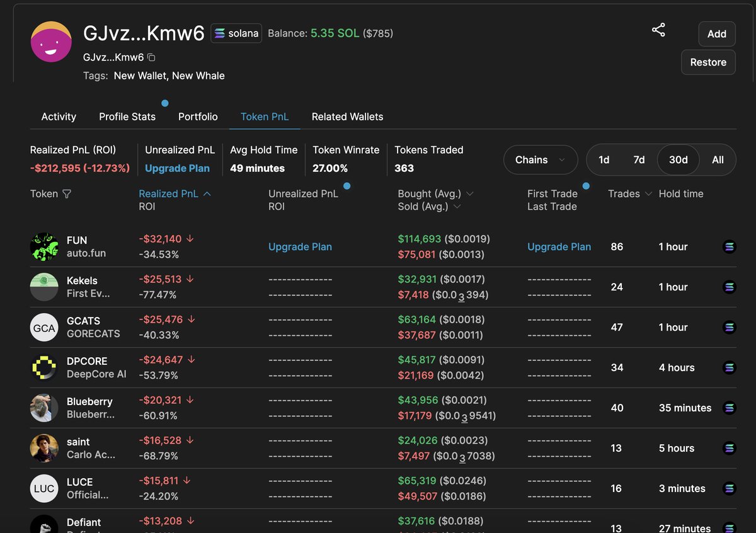Click the Solana chain icon on the FUN row
Screen dimensions: 756x533
click(729, 246)
